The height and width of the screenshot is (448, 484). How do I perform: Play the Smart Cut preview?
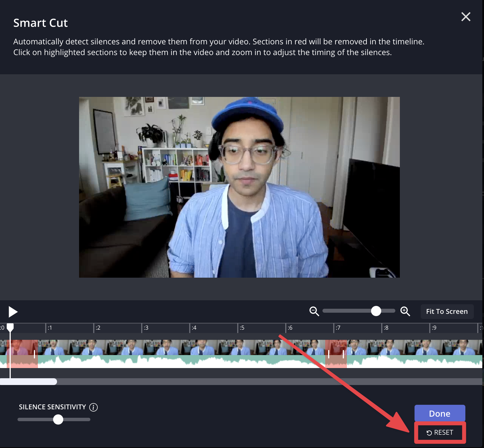13,312
